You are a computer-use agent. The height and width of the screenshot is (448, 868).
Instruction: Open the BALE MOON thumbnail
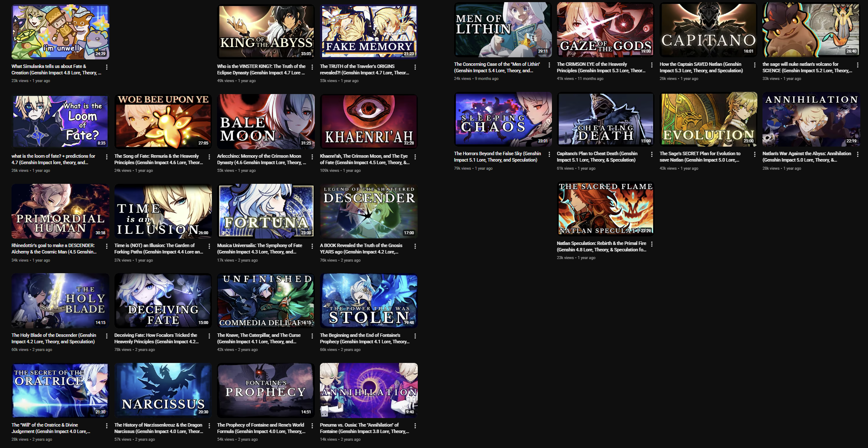(266, 121)
